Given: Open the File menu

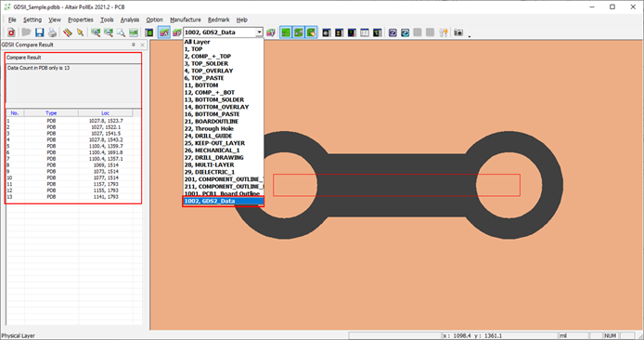Looking at the screenshot, I should pyautogui.click(x=12, y=20).
